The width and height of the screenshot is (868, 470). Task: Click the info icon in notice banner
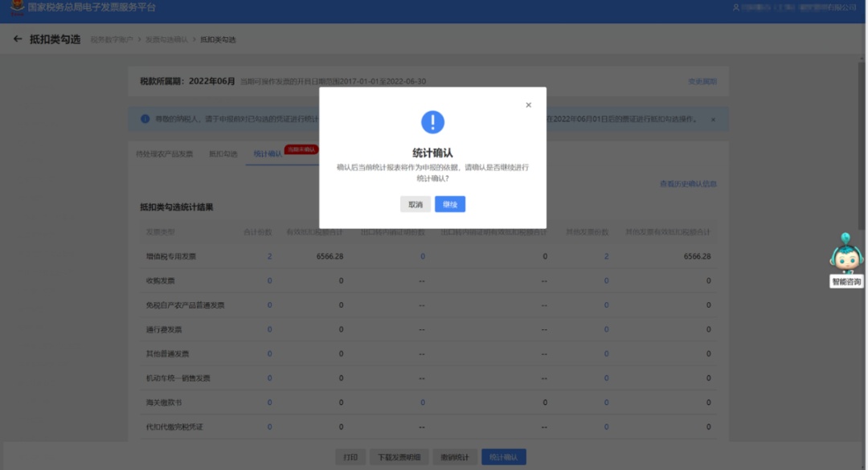145,119
